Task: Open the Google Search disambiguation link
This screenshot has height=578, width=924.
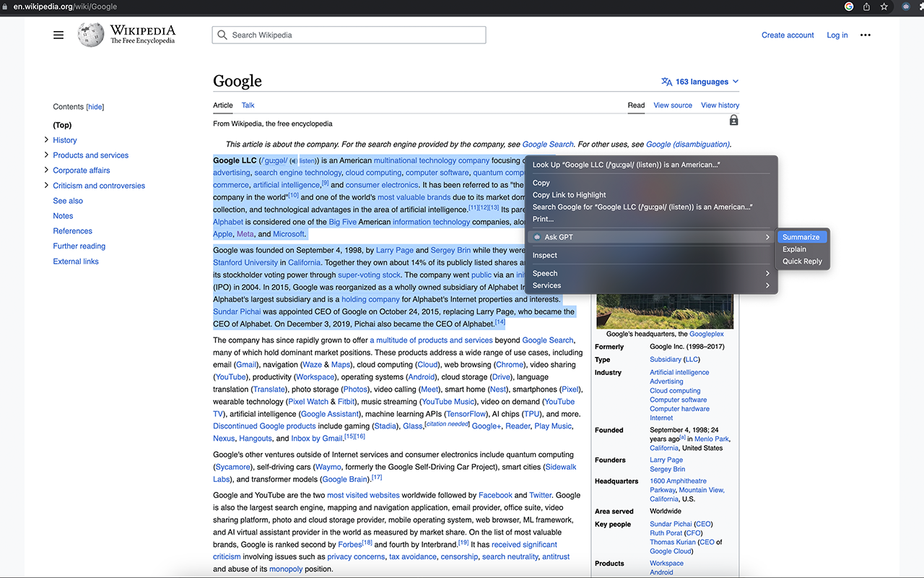Action: [548, 144]
